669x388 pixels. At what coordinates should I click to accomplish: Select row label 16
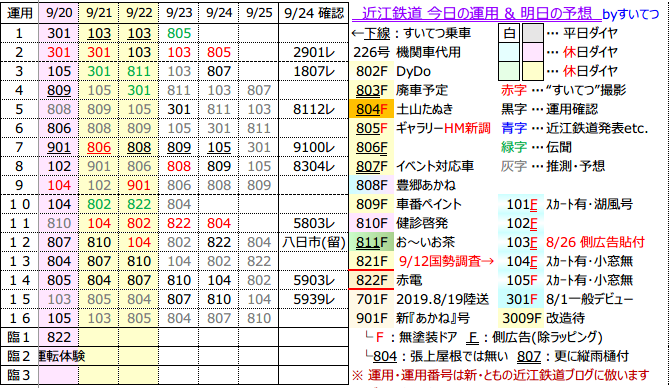point(20,318)
